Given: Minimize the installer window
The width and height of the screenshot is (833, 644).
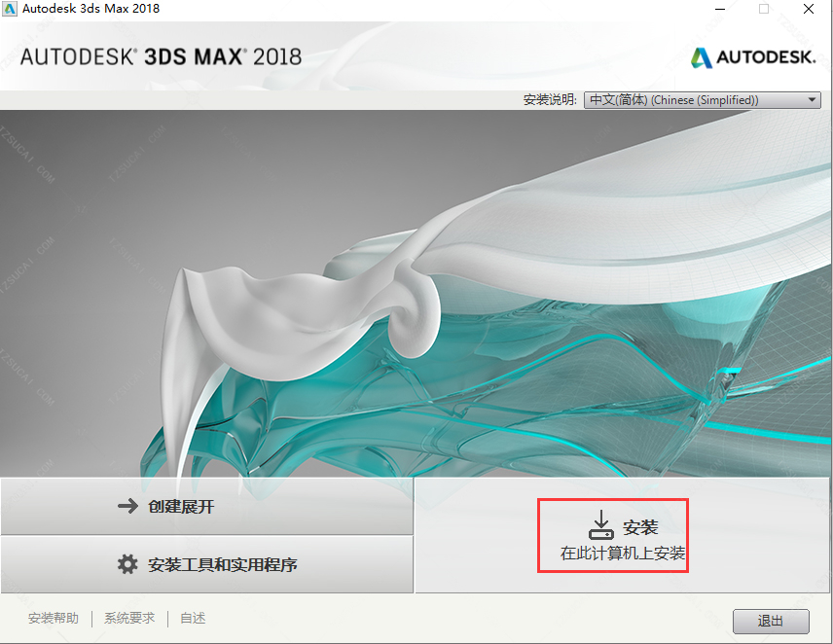Looking at the screenshot, I should (720, 9).
